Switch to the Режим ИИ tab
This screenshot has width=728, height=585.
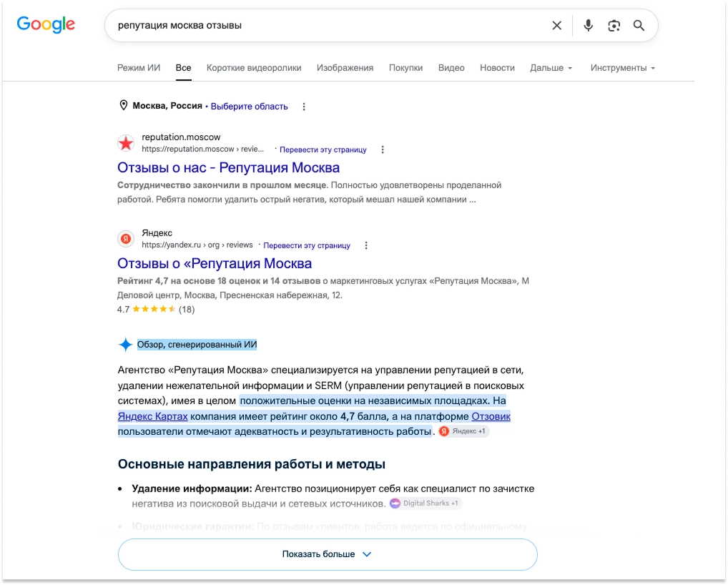138,68
